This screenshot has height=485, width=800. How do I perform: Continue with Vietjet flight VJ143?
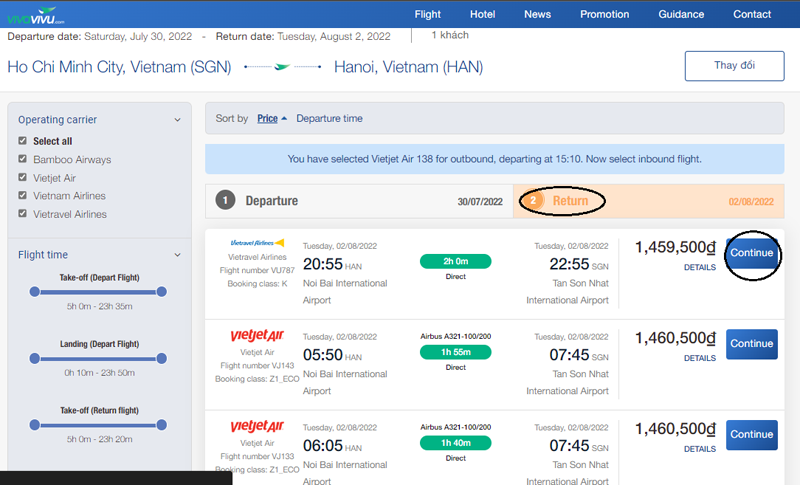point(752,344)
